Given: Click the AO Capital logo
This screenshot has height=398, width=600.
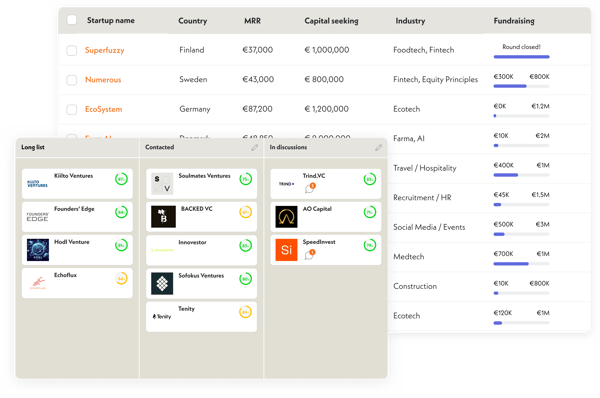Looking at the screenshot, I should (x=286, y=217).
